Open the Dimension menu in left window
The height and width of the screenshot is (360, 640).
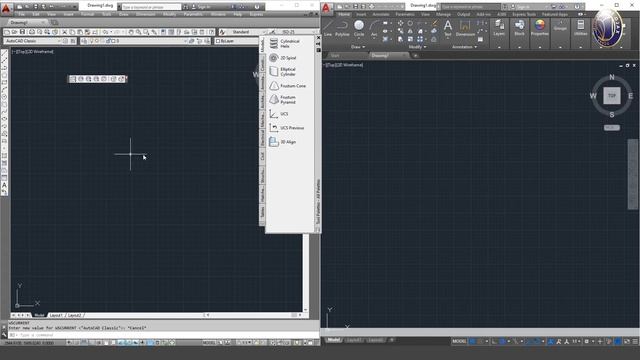[x=146, y=14]
